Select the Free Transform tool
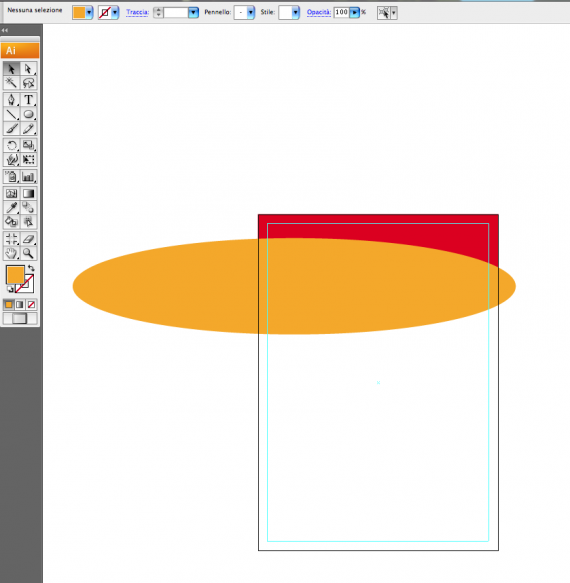Viewport: 570px width, 583px height. pos(28,160)
